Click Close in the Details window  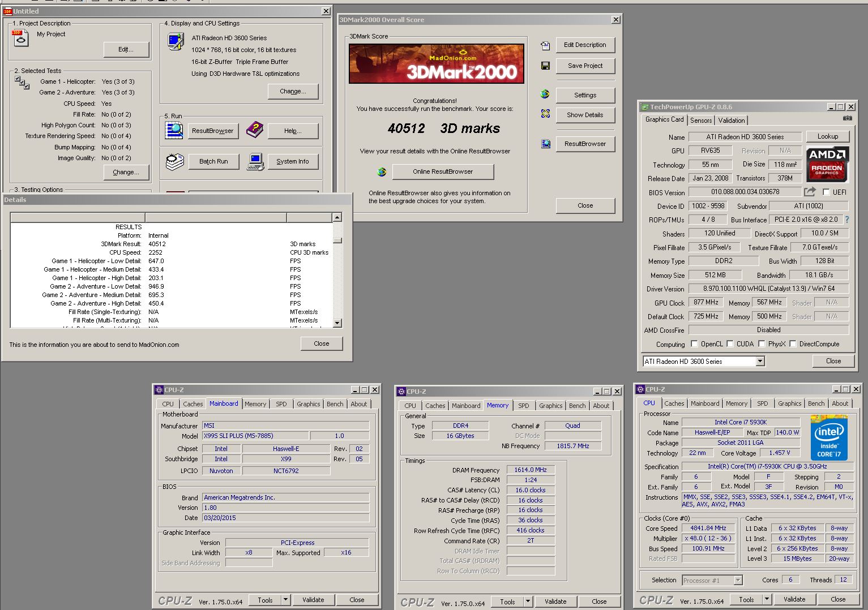tap(321, 343)
